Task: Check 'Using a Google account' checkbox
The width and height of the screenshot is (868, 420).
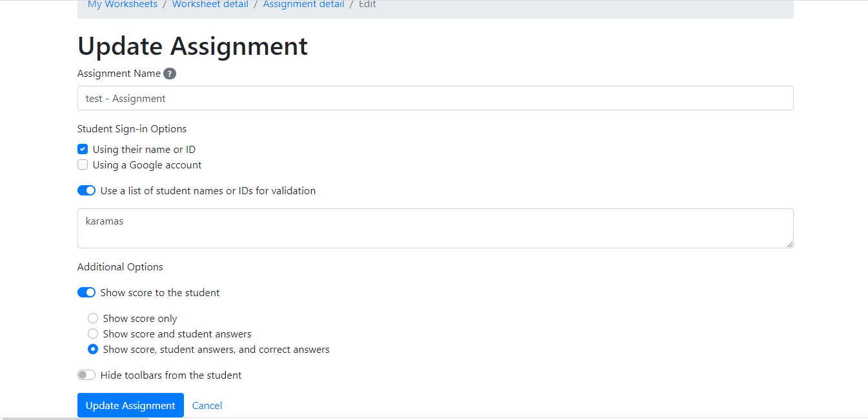Action: [83, 165]
